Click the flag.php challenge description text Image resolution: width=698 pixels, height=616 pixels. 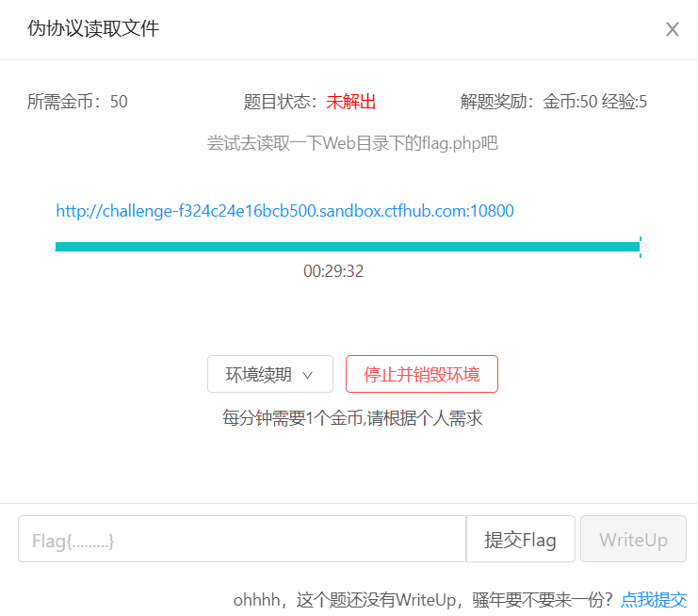pyautogui.click(x=351, y=143)
